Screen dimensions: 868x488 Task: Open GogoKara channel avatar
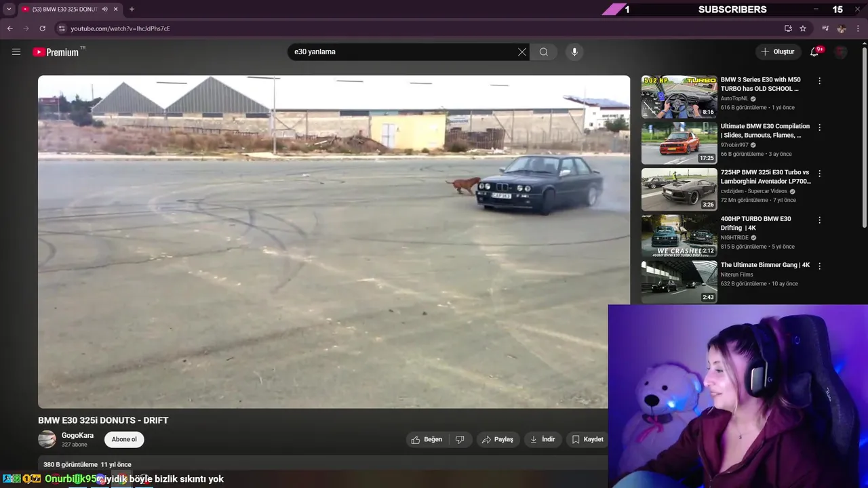coord(47,439)
